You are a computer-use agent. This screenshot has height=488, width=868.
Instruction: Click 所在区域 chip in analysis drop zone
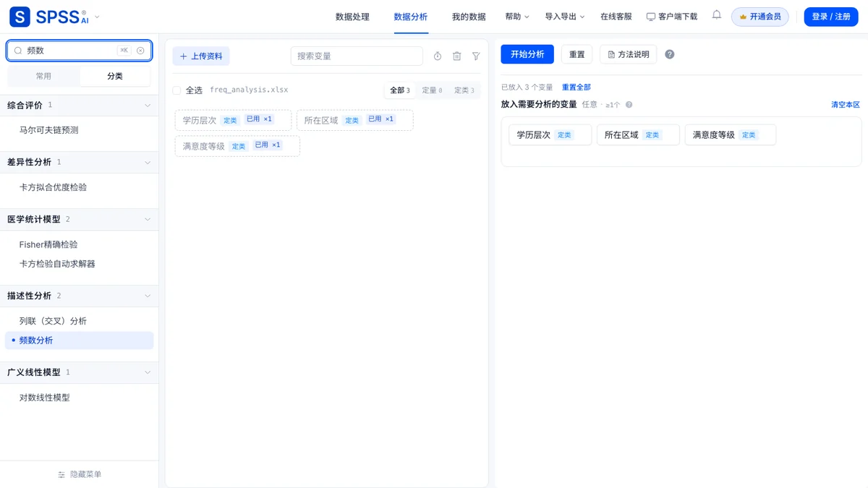tap(638, 135)
